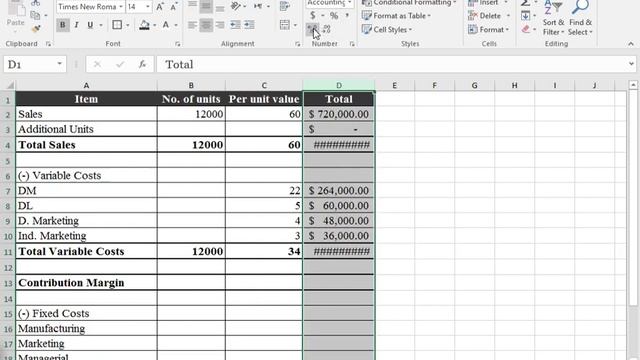The height and width of the screenshot is (360, 640).
Task: Click the Per unit value header cell
Action: coord(264,99)
